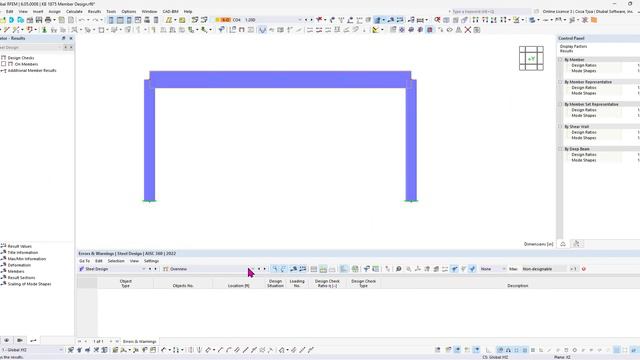Click the magnifier search icon in results toolbar
Image resolution: width=640 pixels, height=360 pixels.
coord(398,269)
